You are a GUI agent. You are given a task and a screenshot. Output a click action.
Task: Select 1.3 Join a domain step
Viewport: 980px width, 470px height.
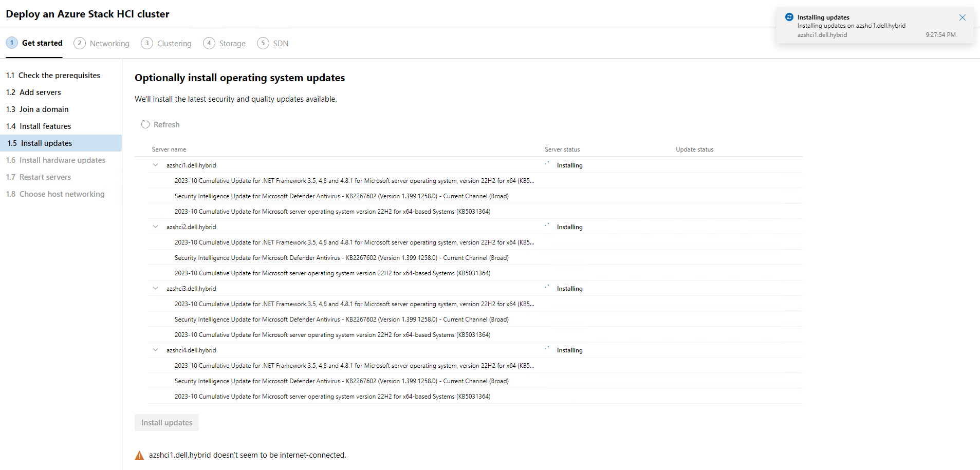44,109
